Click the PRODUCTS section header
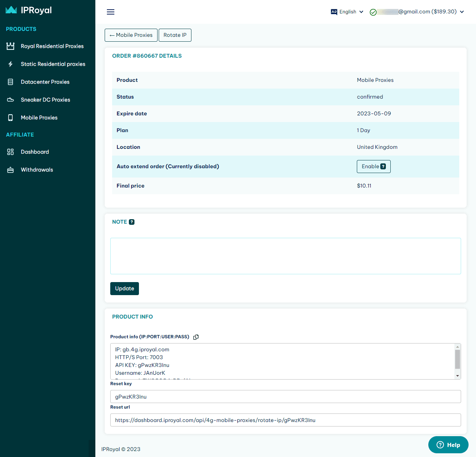Image resolution: width=476 pixels, height=457 pixels. [21, 29]
